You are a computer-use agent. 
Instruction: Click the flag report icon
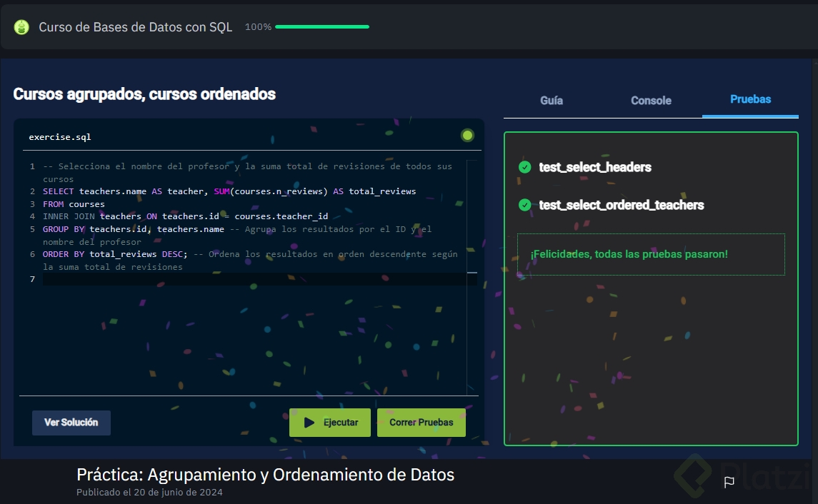tap(729, 482)
